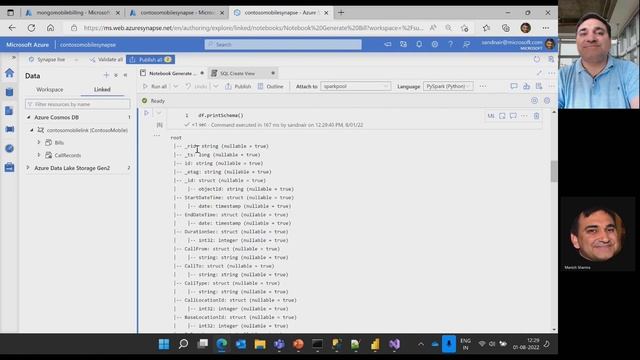Open the Manage hub toolbox icon
This screenshot has height=360, width=640.
[x=9, y=167]
